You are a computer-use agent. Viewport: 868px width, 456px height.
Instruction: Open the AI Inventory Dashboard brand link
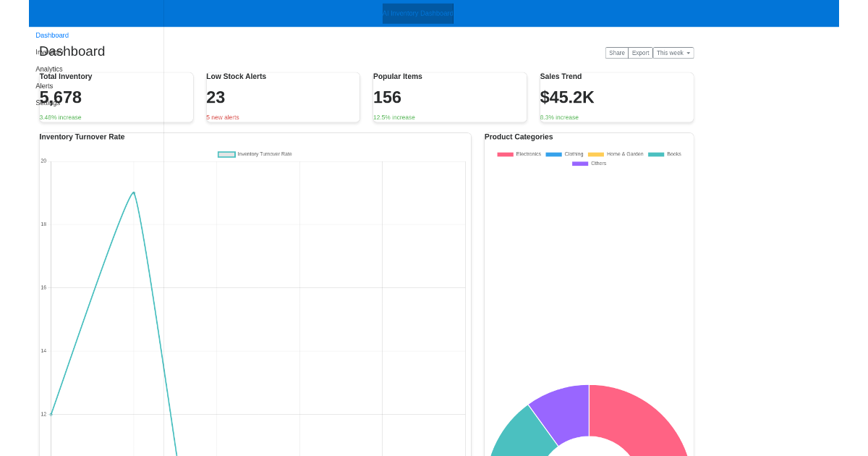[418, 13]
